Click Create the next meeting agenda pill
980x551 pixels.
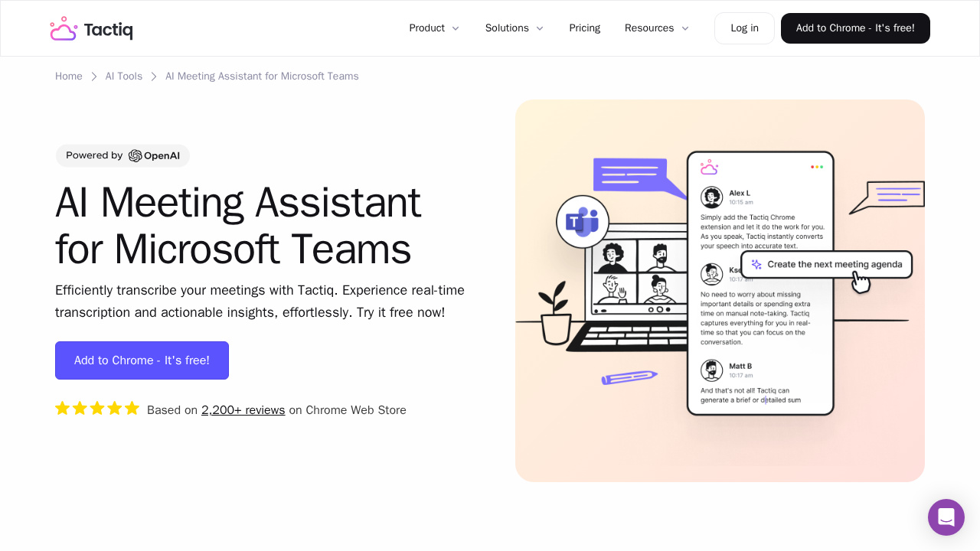[x=827, y=264]
